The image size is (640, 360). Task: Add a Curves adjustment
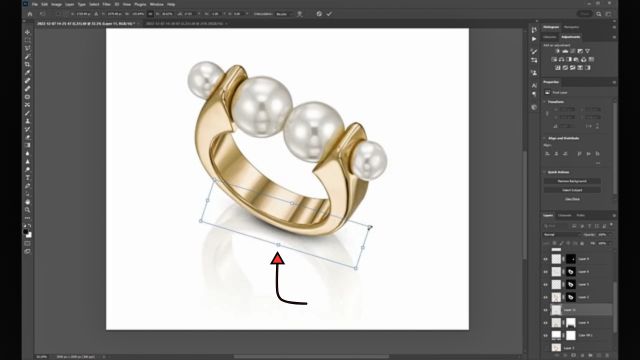coord(573,51)
